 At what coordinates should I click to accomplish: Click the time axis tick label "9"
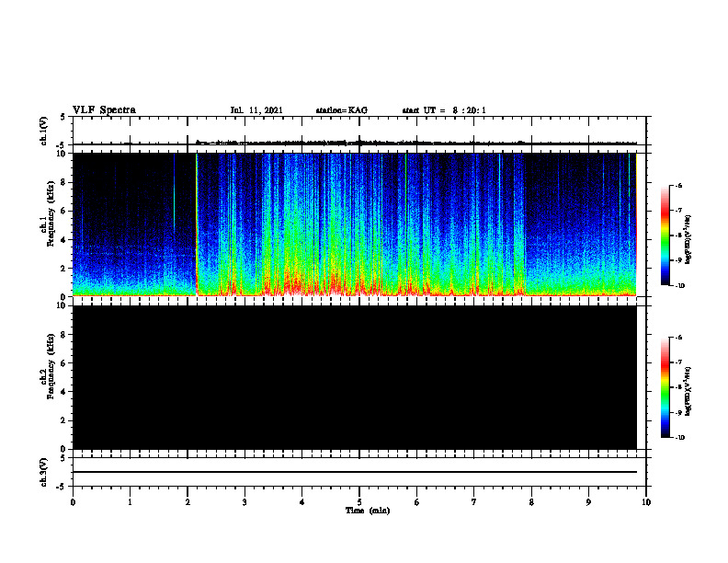coord(588,502)
